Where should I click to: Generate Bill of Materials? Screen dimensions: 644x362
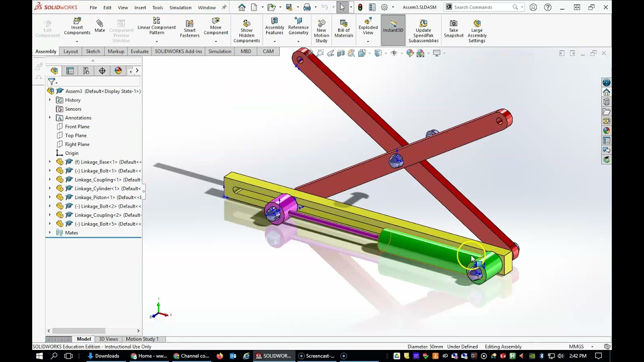pos(344,29)
